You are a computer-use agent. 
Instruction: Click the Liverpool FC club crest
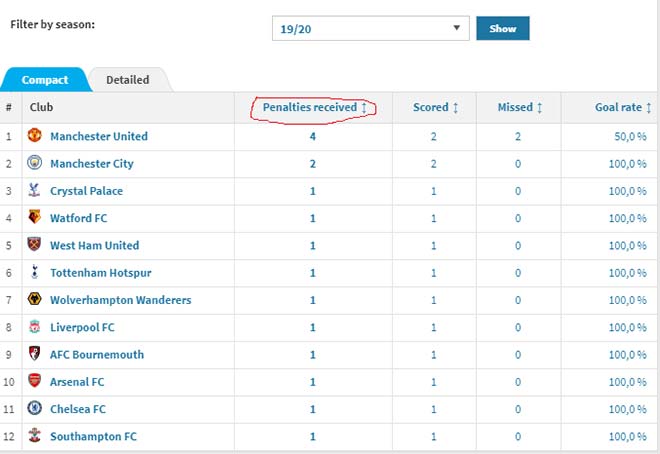[35, 327]
